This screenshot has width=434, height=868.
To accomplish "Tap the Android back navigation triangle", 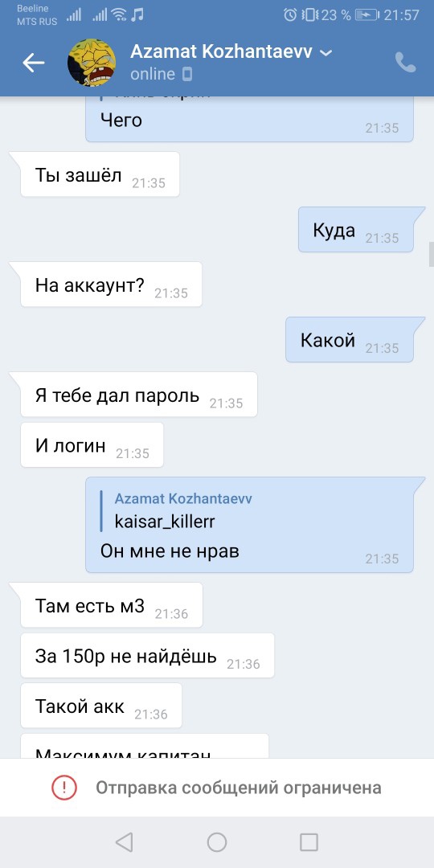I will coord(124,842).
